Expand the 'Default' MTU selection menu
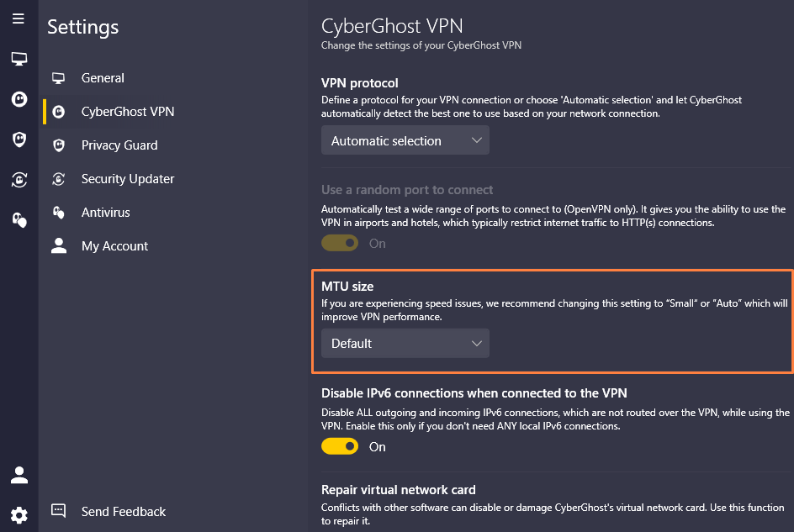Screen dimensions: 794x532 pyautogui.click(x=405, y=343)
